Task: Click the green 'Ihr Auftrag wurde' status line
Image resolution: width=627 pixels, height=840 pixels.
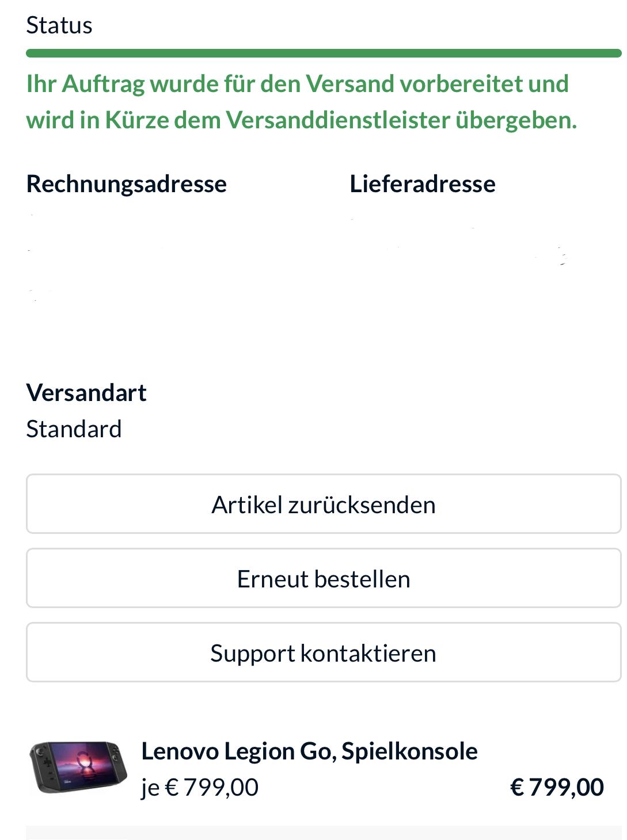Action: (x=297, y=84)
